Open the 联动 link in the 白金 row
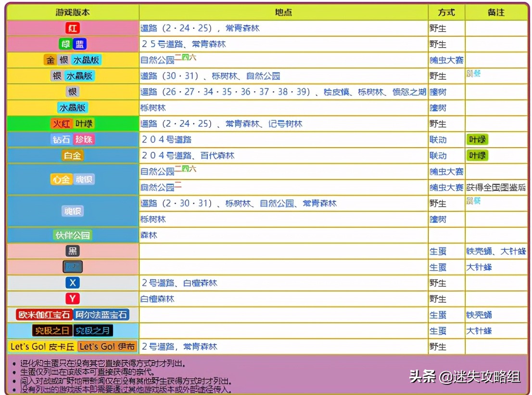532x395 pixels. click(438, 156)
